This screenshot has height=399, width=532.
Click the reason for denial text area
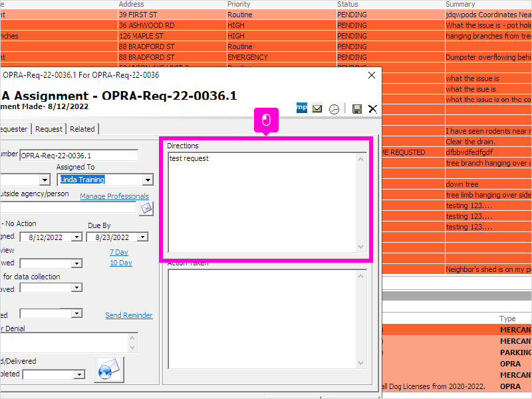tap(68, 342)
